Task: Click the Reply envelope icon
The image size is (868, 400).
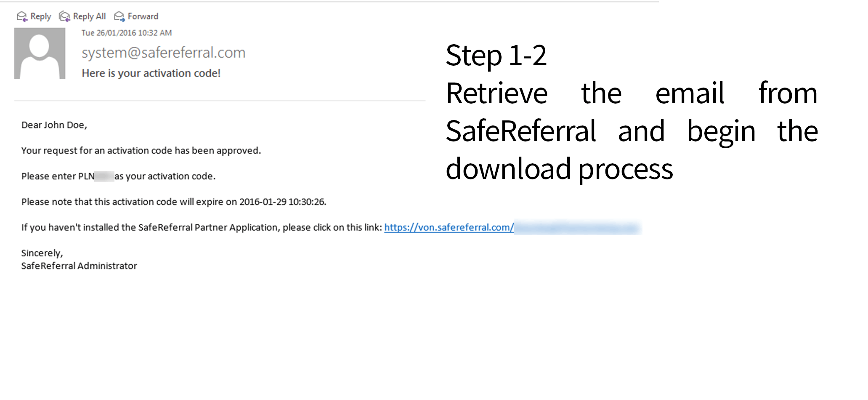Action: (x=22, y=16)
